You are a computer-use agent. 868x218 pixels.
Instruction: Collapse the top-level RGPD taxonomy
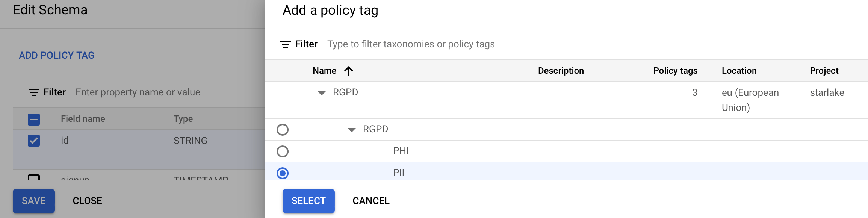pos(321,93)
